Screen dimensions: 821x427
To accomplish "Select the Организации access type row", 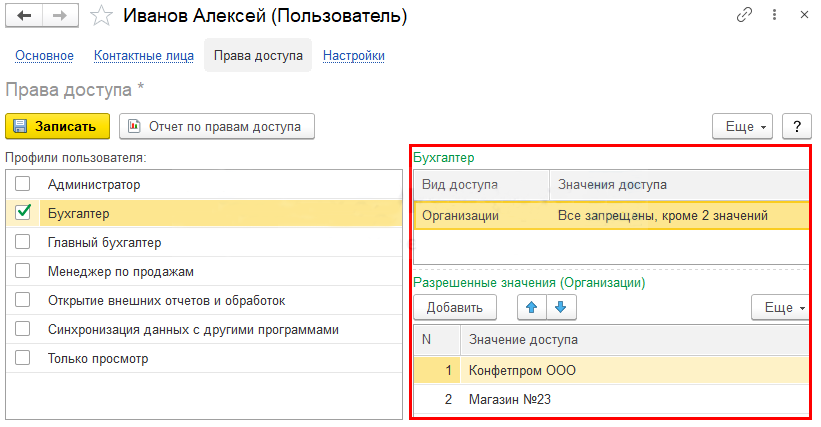I will pyautogui.click(x=611, y=216).
